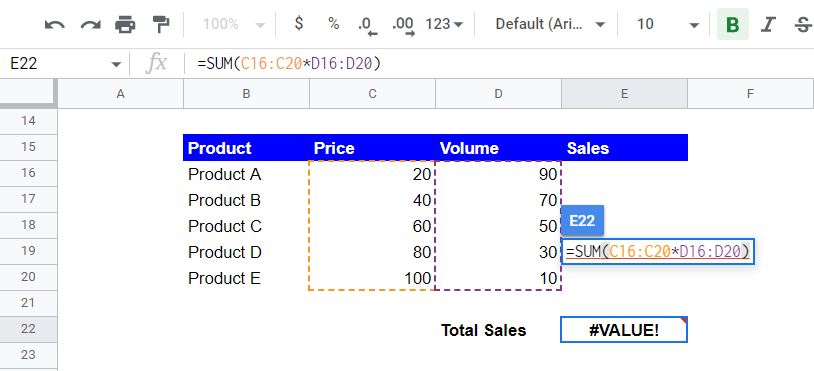Select row 16 header
Image resolution: width=814 pixels, height=371 pixels.
click(x=29, y=173)
